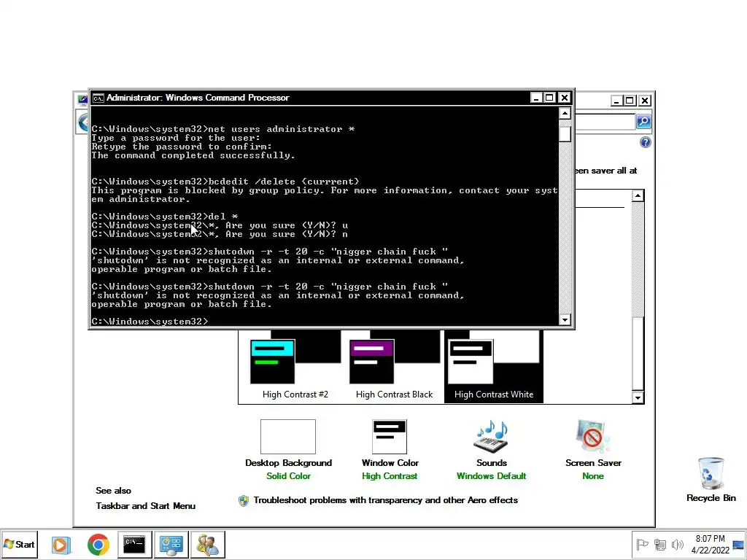Screen dimensions: 747x560
Task: Open Google Chrome from the taskbar
Action: pos(98,544)
